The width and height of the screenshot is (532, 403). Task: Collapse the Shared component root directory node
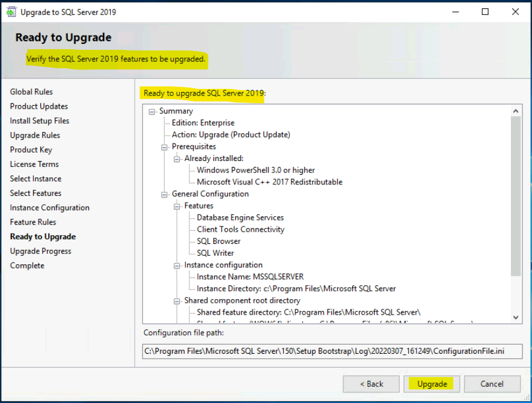(177, 301)
